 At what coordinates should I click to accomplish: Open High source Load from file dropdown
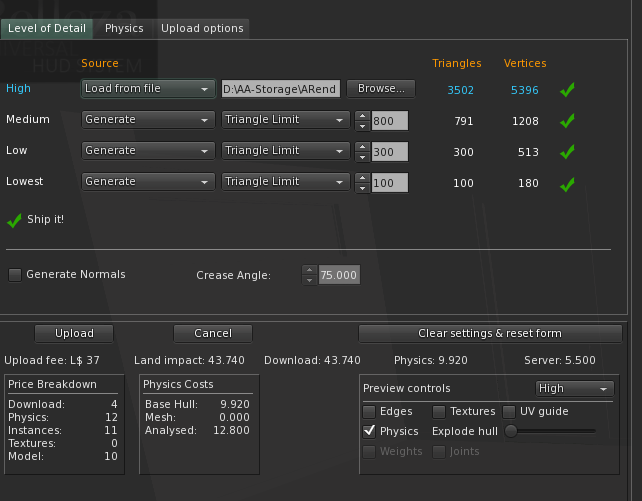point(148,89)
